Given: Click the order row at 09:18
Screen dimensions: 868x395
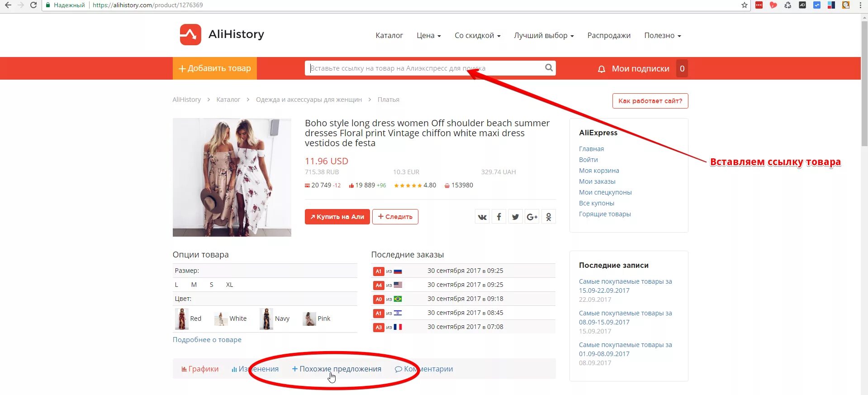Looking at the screenshot, I should tap(463, 299).
